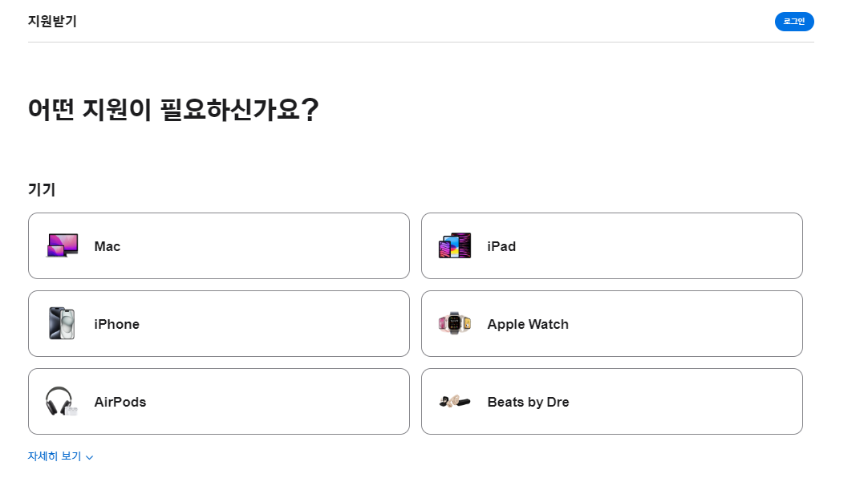Image resolution: width=868 pixels, height=478 pixels.
Task: Click the iPad device icon
Action: 453,245
